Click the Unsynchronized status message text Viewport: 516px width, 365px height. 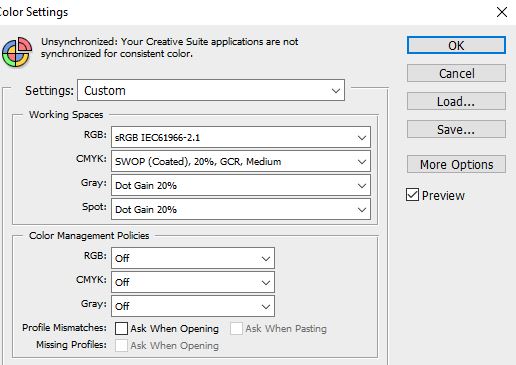[170, 48]
